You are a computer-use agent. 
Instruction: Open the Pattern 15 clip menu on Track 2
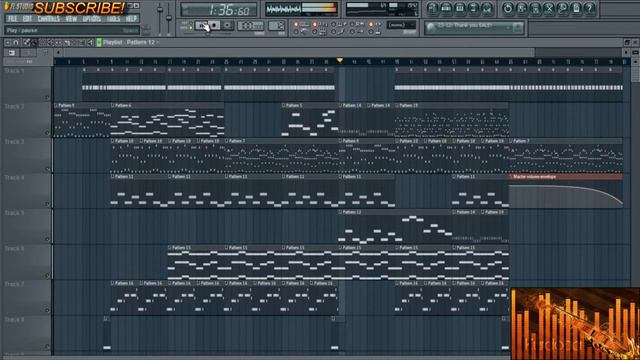[x=397, y=105]
